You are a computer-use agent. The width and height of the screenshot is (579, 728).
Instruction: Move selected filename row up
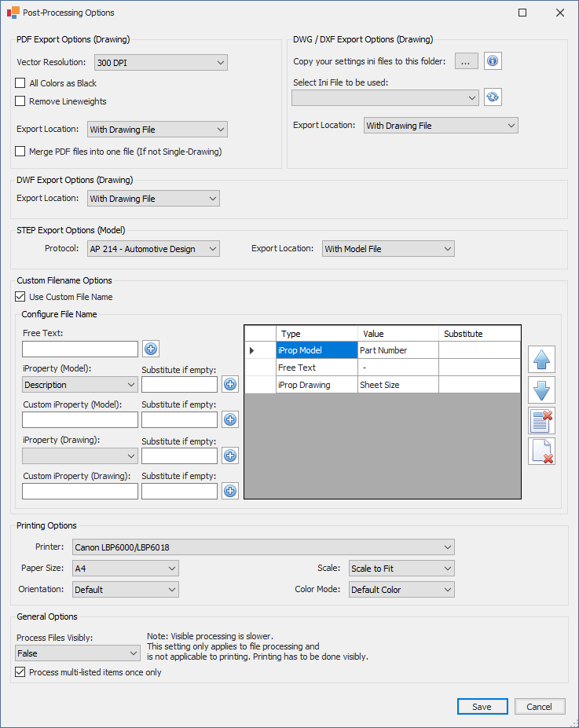(542, 360)
